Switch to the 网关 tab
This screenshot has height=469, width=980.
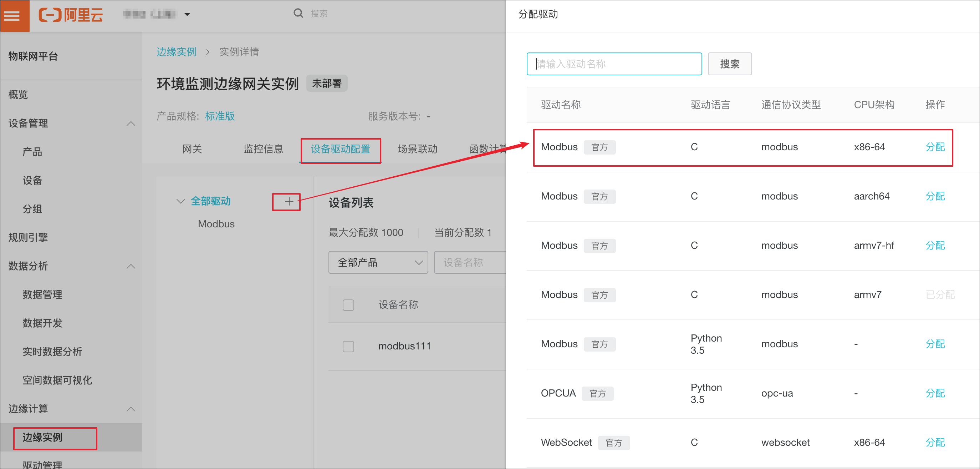click(192, 149)
